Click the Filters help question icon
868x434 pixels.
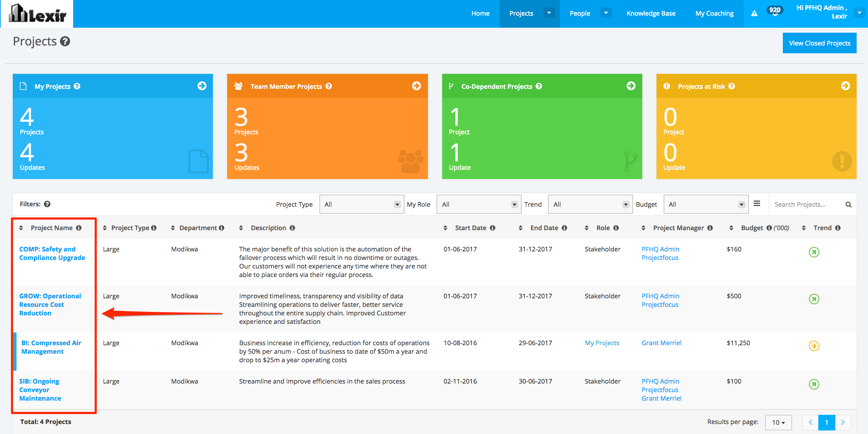click(x=47, y=204)
